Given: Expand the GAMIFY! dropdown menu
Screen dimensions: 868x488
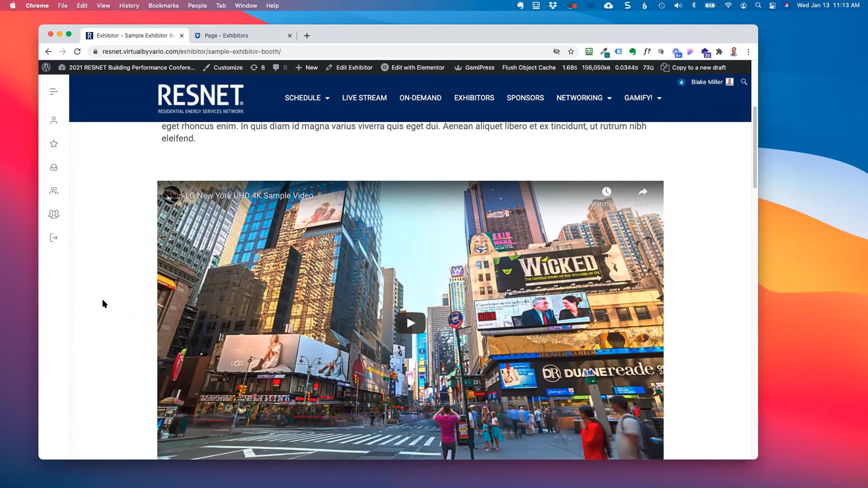Looking at the screenshot, I should pyautogui.click(x=643, y=98).
